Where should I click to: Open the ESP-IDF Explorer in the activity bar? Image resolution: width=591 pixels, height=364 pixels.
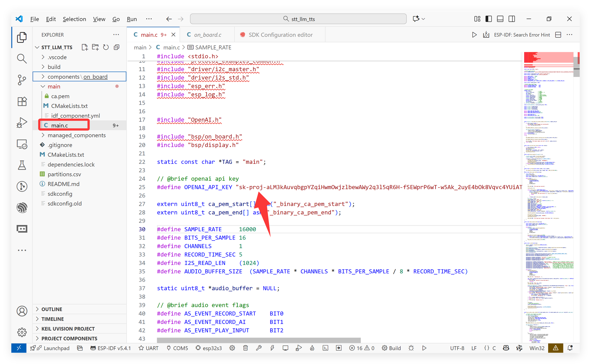tap(22, 208)
